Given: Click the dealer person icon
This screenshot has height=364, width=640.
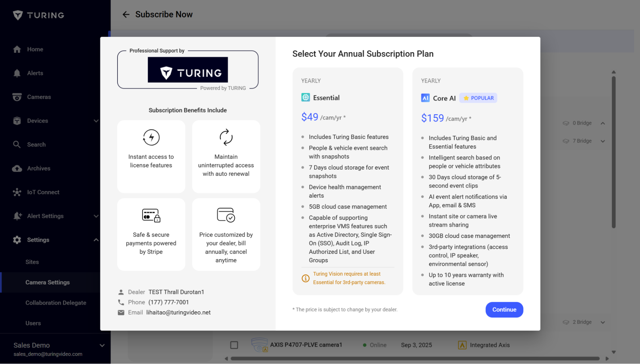Looking at the screenshot, I should click(121, 292).
